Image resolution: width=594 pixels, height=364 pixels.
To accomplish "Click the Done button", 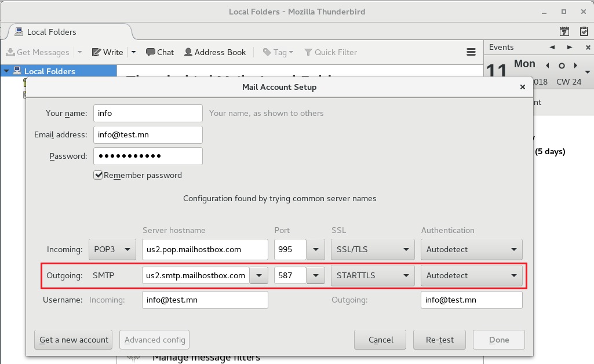I will click(499, 340).
